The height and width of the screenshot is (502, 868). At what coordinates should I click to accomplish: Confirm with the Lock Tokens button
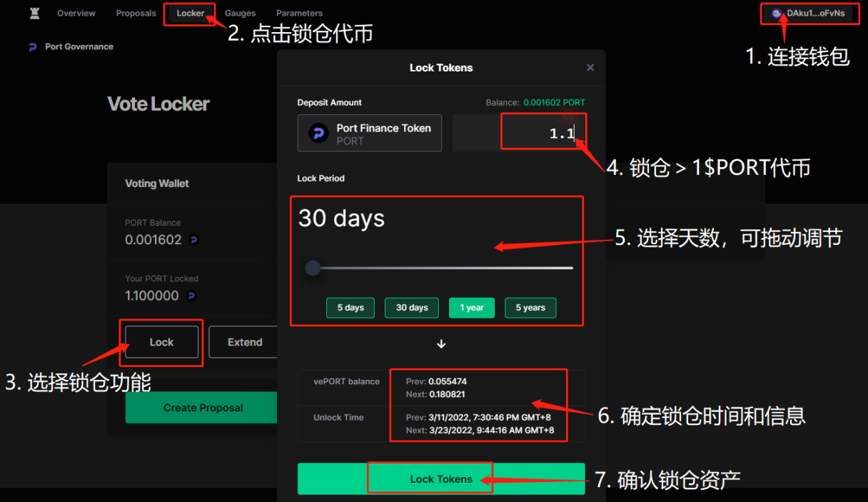pos(441,479)
